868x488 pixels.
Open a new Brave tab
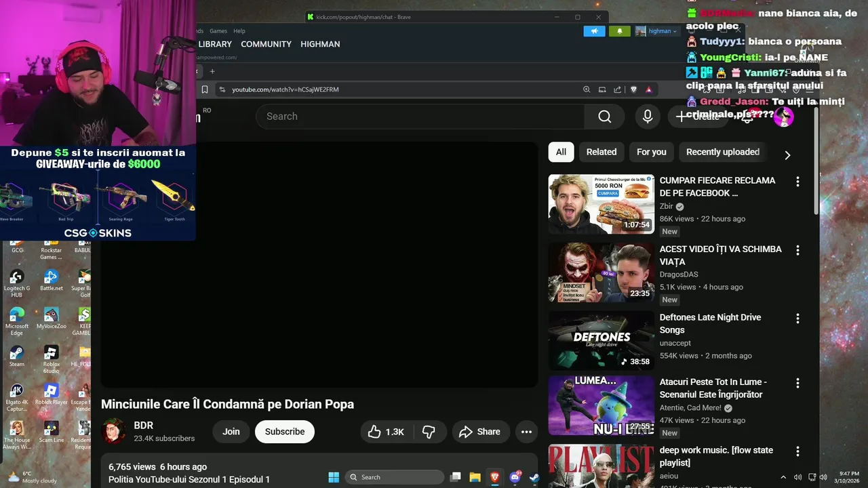pos(212,71)
